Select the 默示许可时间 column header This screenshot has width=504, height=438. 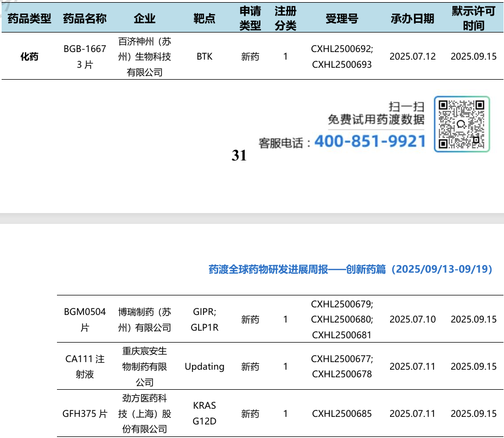point(474,18)
